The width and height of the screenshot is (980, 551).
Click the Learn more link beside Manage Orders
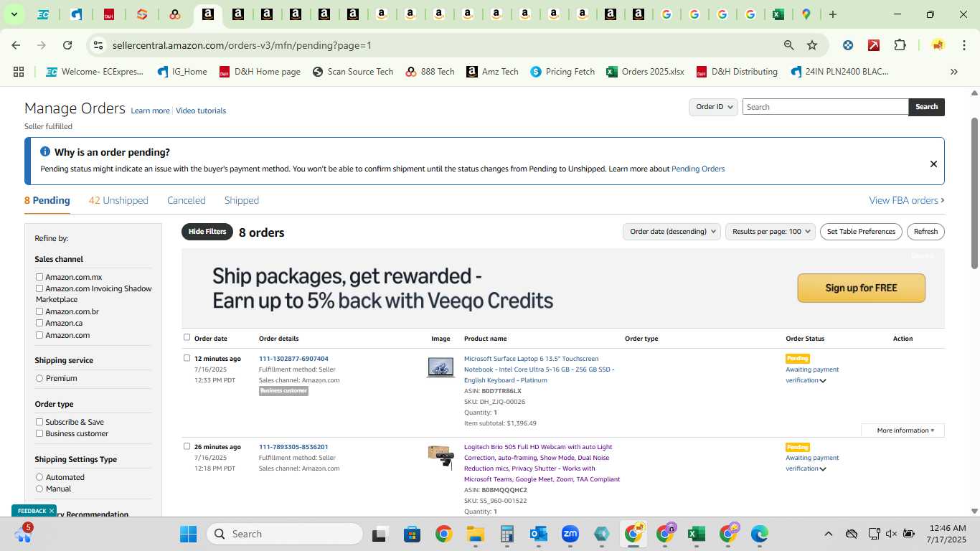pyautogui.click(x=150, y=110)
